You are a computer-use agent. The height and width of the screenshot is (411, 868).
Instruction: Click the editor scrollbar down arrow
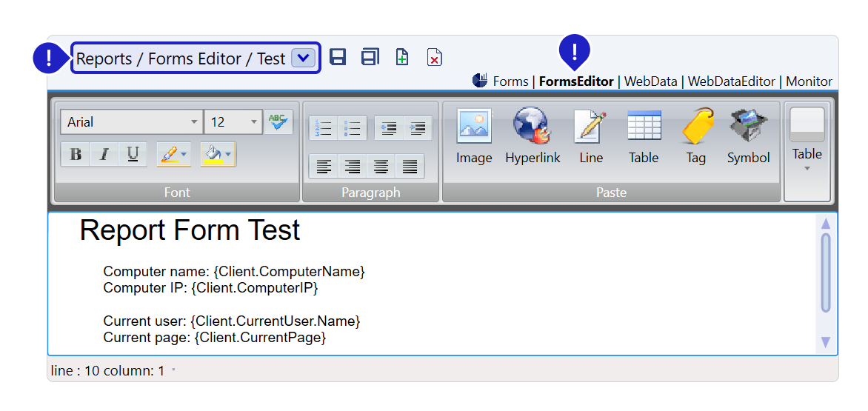pos(826,342)
